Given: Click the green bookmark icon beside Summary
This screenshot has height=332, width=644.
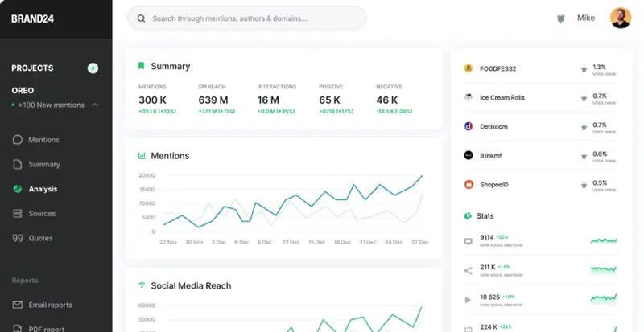Looking at the screenshot, I should click(141, 66).
